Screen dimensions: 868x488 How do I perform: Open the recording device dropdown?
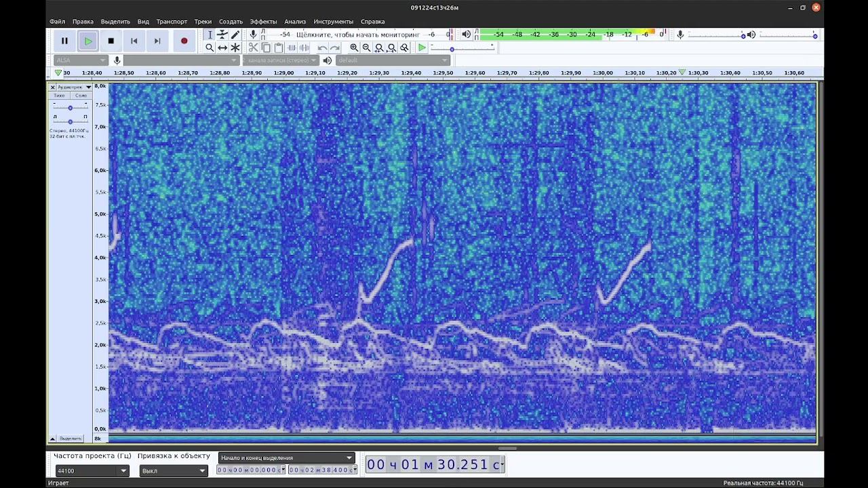[182, 60]
